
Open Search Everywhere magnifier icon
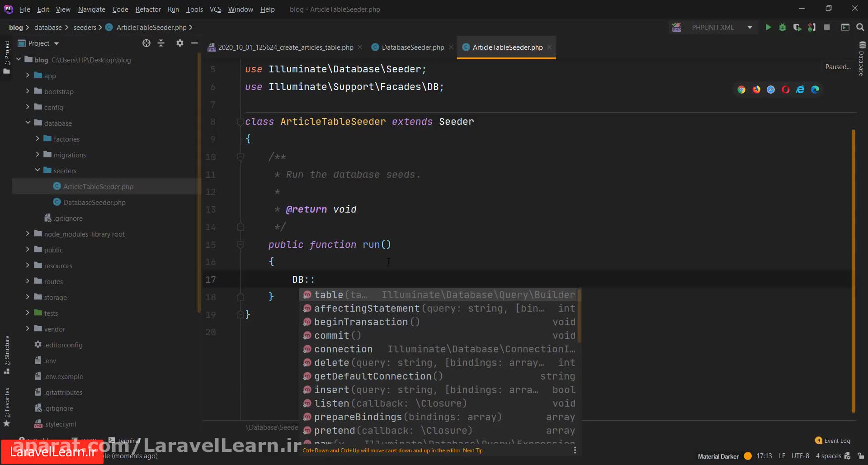click(x=860, y=28)
